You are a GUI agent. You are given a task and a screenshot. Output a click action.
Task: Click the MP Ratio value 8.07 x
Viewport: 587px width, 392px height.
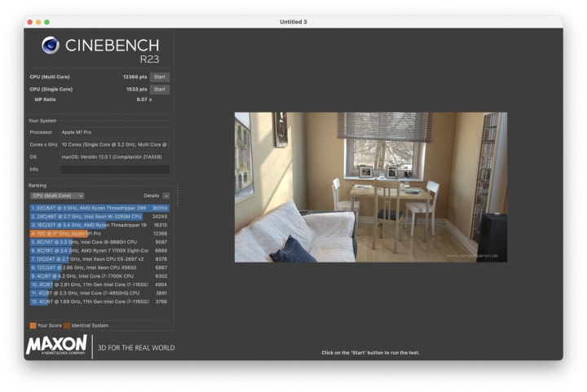tap(144, 100)
